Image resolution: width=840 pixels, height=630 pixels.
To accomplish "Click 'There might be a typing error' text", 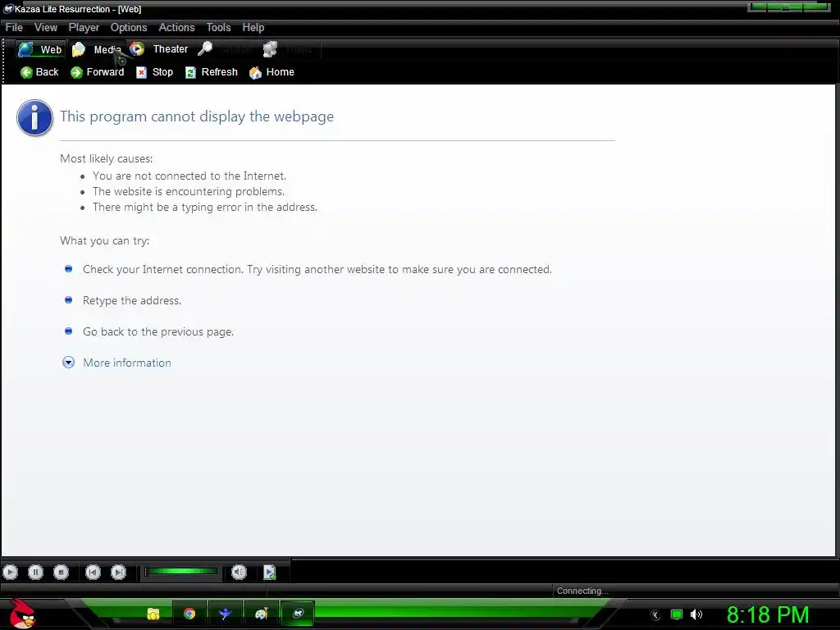I will (x=204, y=207).
